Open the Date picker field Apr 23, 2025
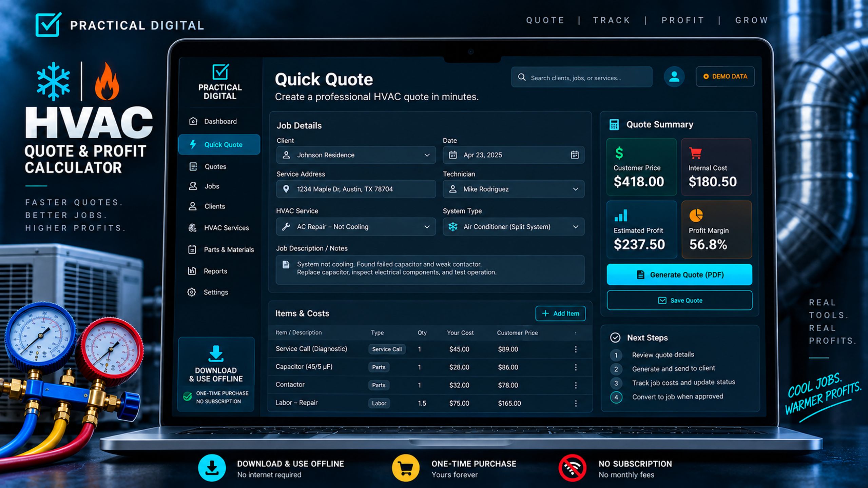This screenshot has height=488, width=868. pos(514,155)
